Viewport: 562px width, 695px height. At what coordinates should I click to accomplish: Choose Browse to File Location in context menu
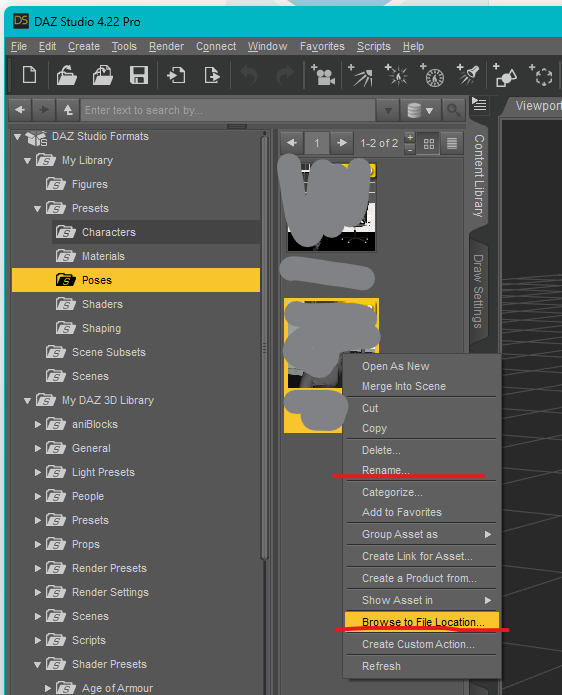pyautogui.click(x=422, y=622)
